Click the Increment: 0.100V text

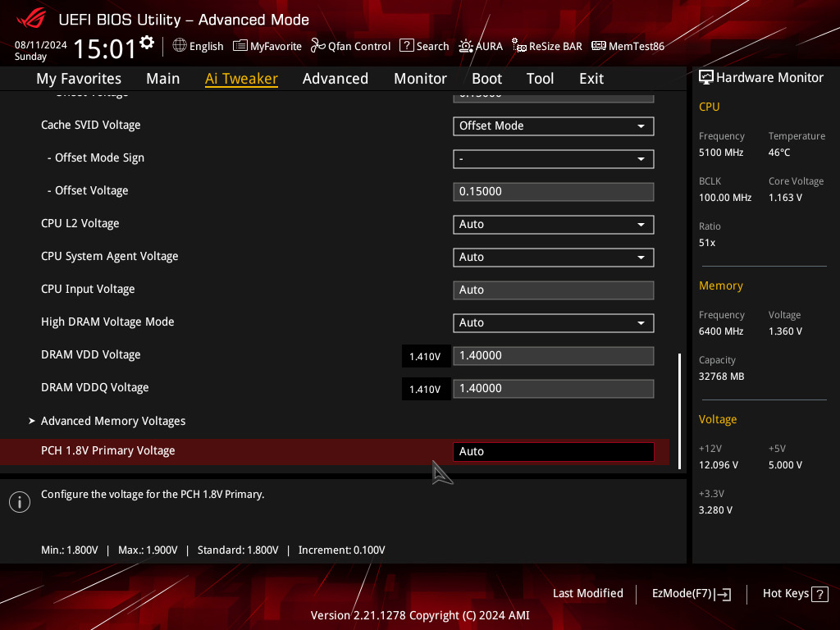pos(342,550)
